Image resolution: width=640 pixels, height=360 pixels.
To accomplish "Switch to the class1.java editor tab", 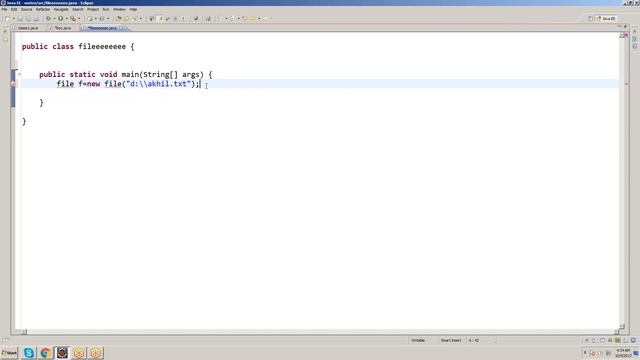I will coord(28,28).
